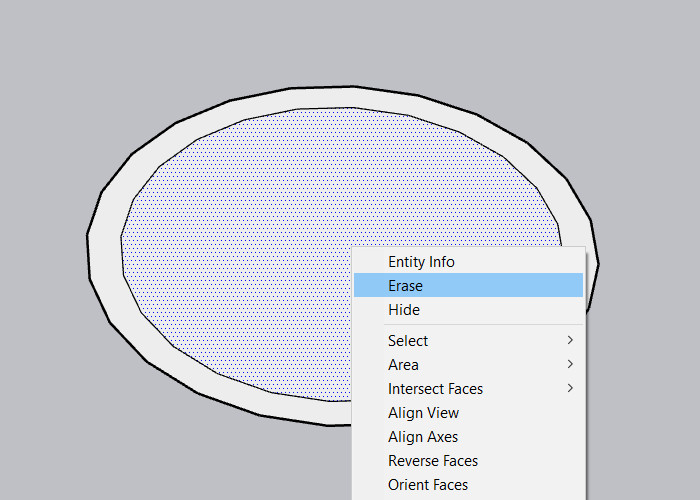Open the Select submenu entry
The width and height of the screenshot is (700, 500).
(x=408, y=341)
